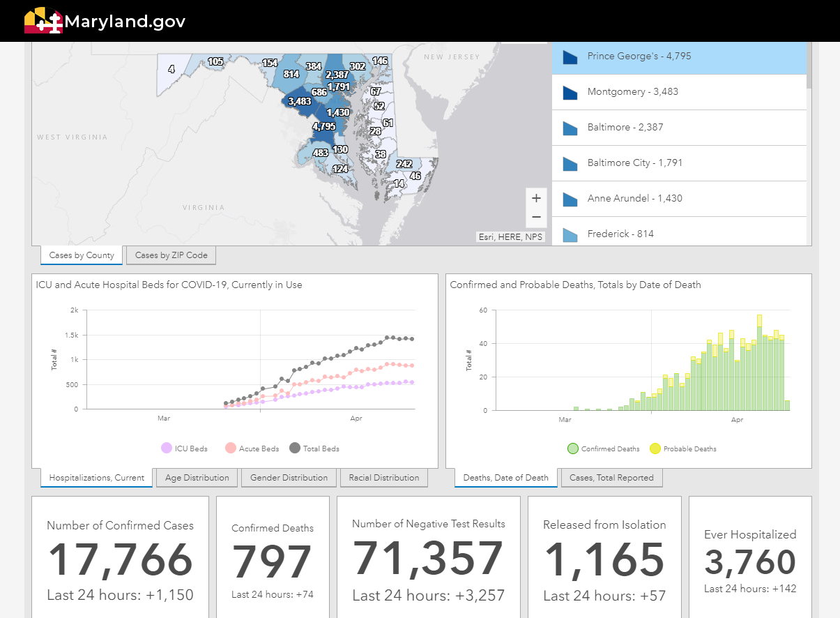Toggle Total Beds legend series

point(295,449)
